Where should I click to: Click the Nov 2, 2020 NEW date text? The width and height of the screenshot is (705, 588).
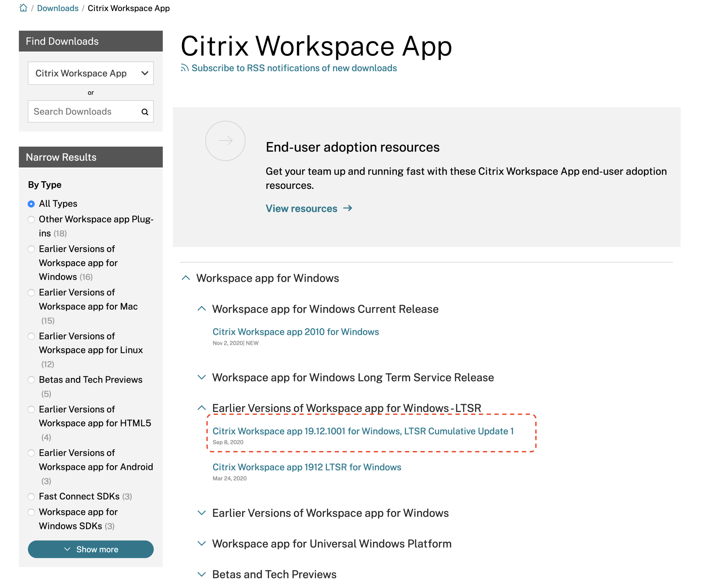tap(236, 343)
